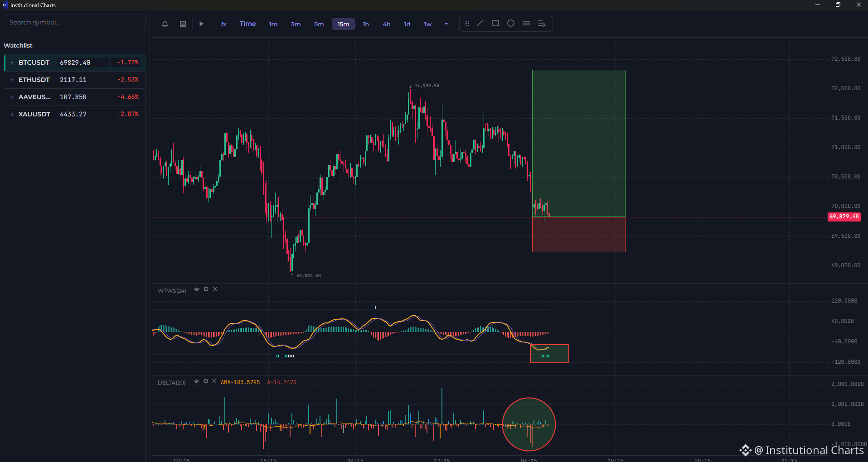
Task: Click the Institutional Charts app icon in title bar
Action: [5, 5]
